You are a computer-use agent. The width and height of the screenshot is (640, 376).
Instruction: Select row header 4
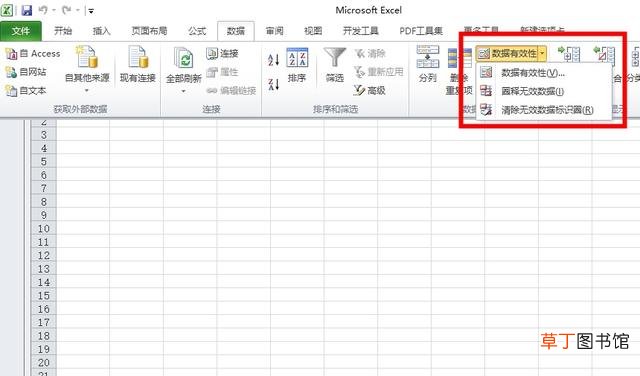[44, 148]
